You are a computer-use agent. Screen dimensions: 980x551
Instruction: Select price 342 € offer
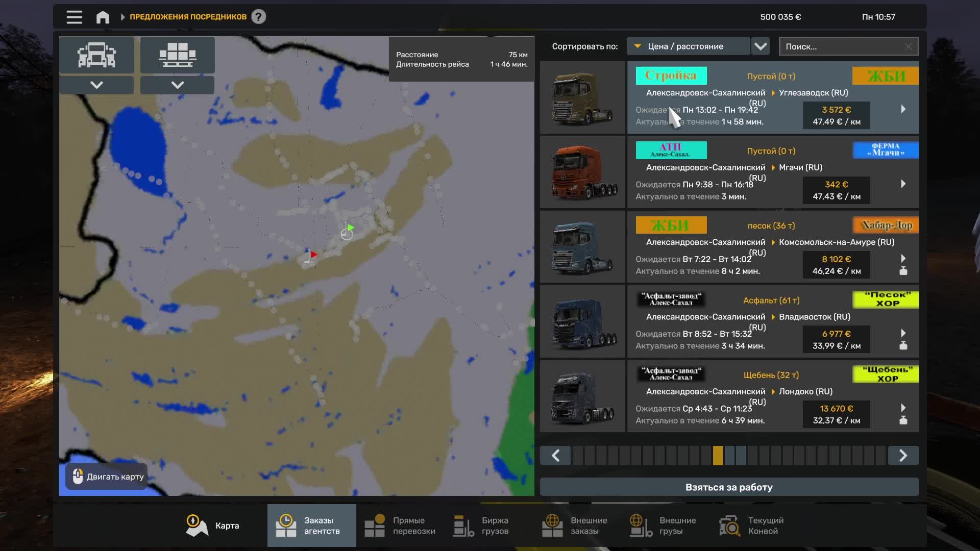coord(836,190)
